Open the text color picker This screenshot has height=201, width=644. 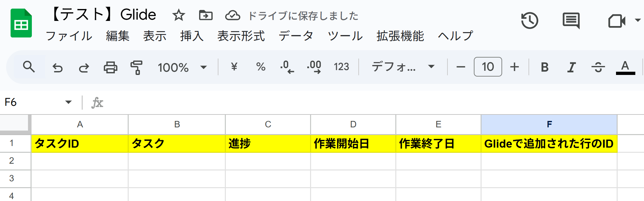625,68
